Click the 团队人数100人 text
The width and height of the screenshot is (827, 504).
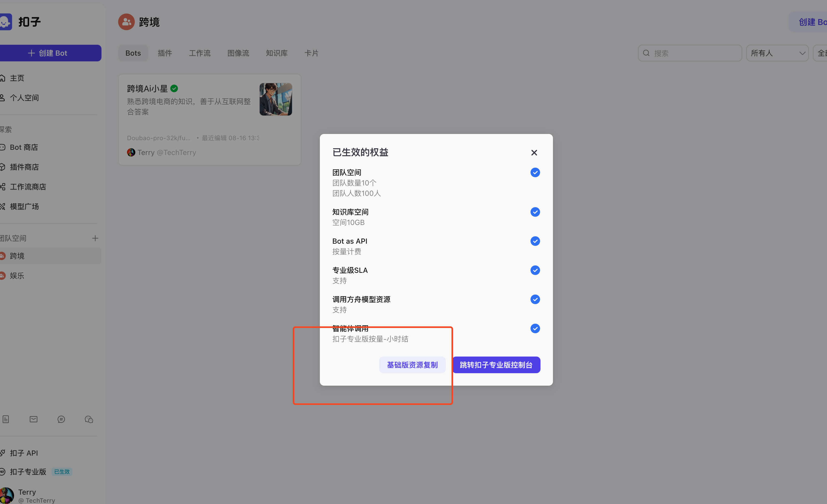click(357, 193)
